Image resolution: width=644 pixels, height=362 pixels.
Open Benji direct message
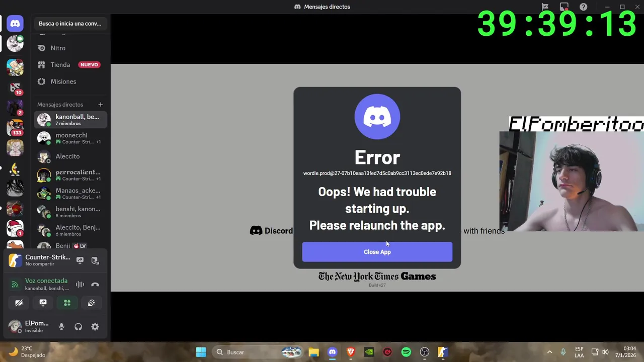pos(70,246)
